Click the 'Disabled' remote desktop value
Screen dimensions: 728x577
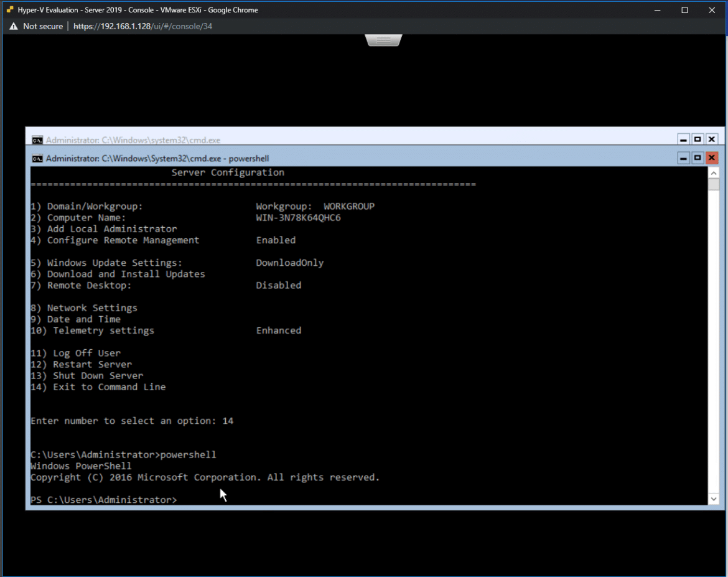[x=279, y=285]
